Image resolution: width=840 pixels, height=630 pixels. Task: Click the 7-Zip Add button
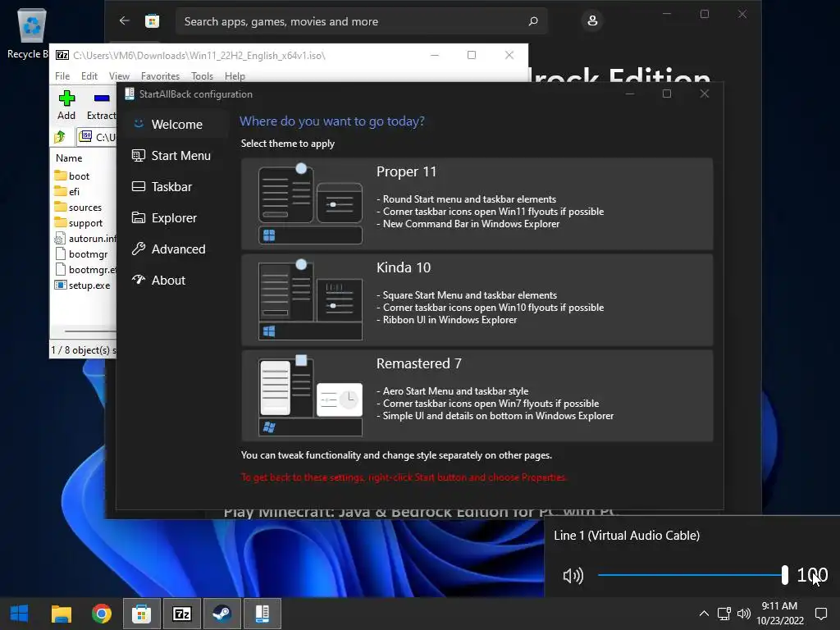click(66, 105)
